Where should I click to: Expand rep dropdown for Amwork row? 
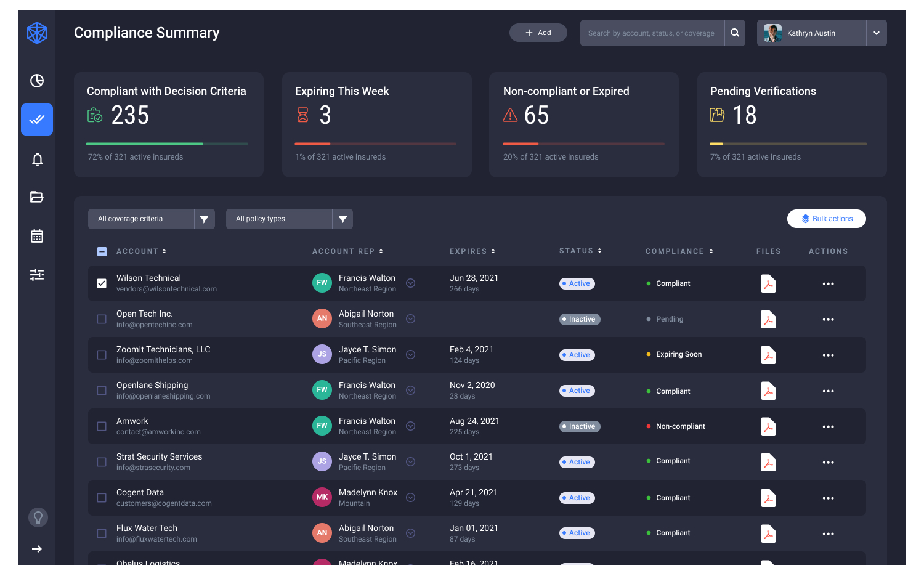(x=411, y=426)
